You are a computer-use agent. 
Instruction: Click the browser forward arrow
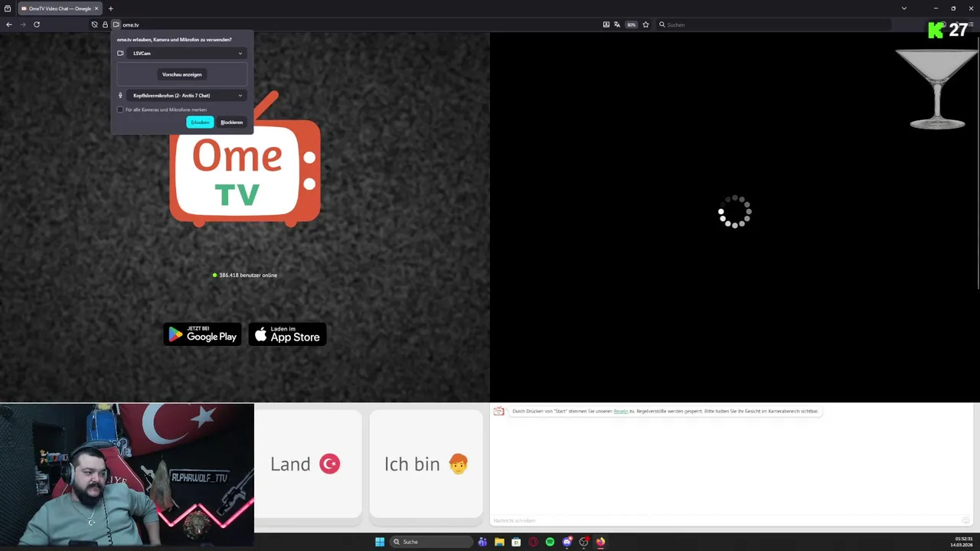click(x=23, y=24)
